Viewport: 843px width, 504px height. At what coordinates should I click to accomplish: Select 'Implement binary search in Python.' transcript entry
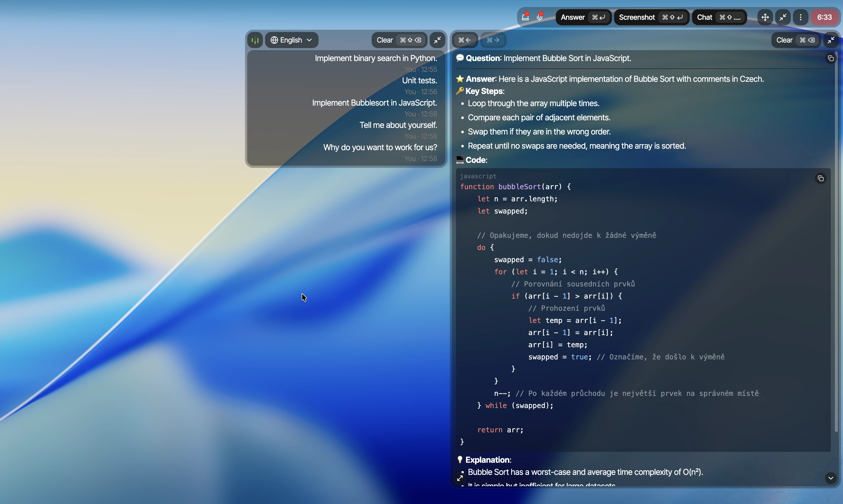[x=376, y=58]
